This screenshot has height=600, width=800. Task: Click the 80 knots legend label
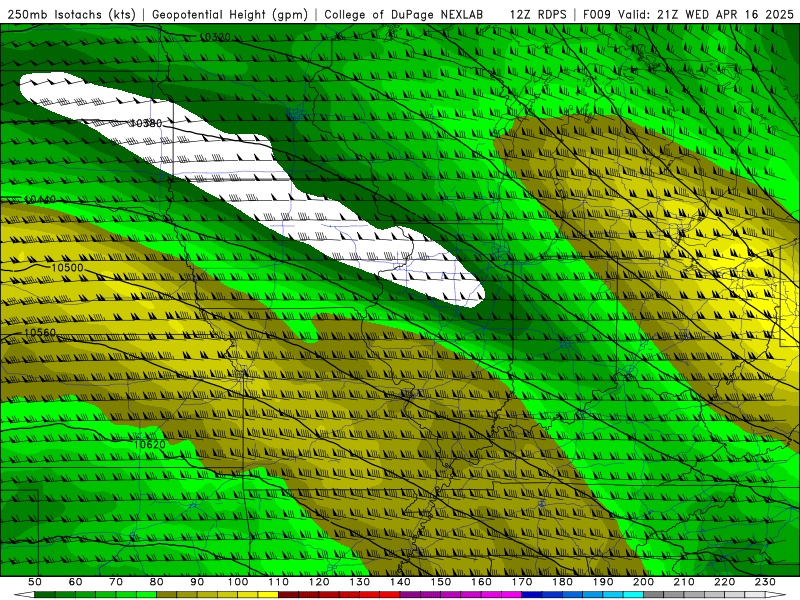157,582
